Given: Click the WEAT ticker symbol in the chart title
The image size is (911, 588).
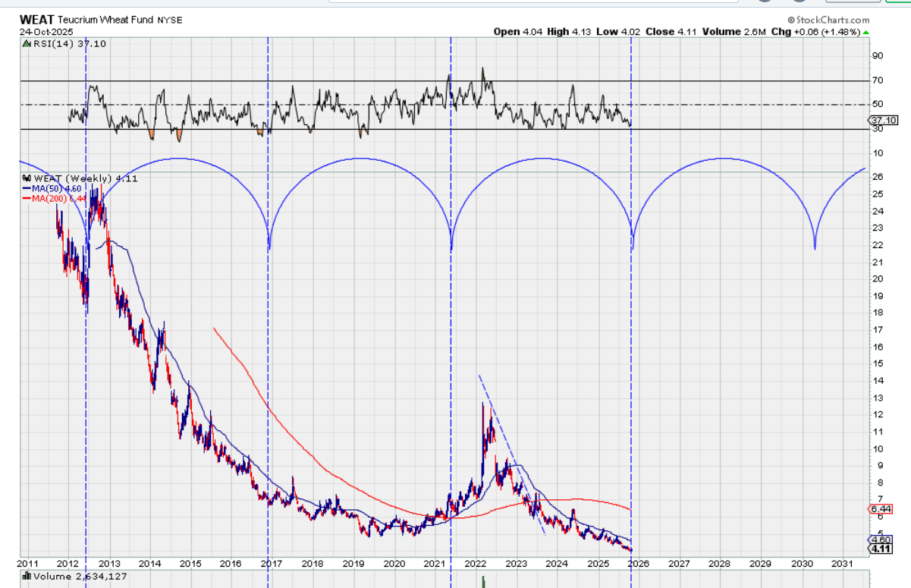Looking at the screenshot, I should pos(36,20).
